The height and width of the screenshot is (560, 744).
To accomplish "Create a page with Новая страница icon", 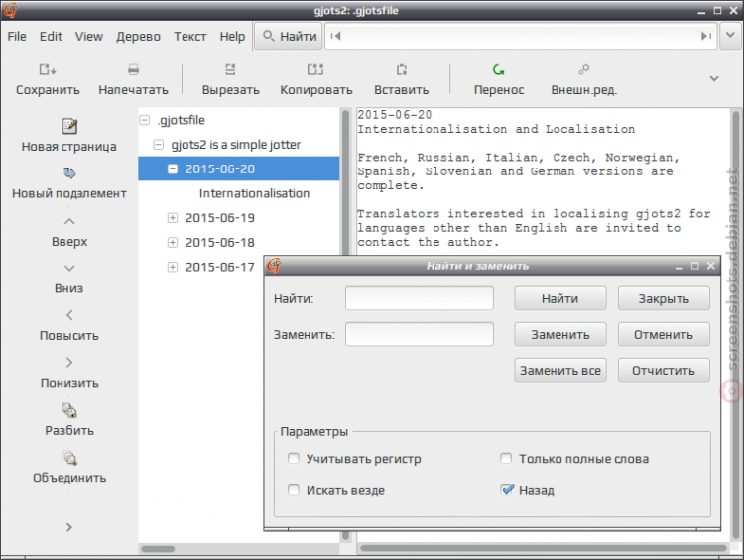I will (x=69, y=126).
